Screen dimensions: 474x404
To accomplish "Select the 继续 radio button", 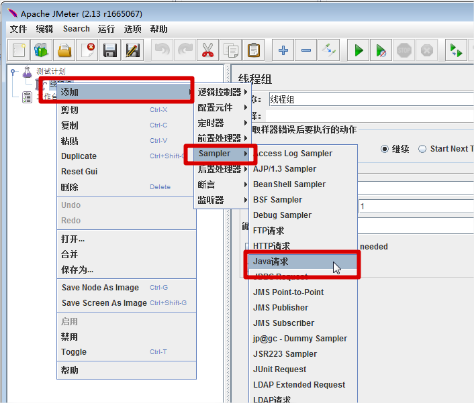I will click(x=384, y=149).
